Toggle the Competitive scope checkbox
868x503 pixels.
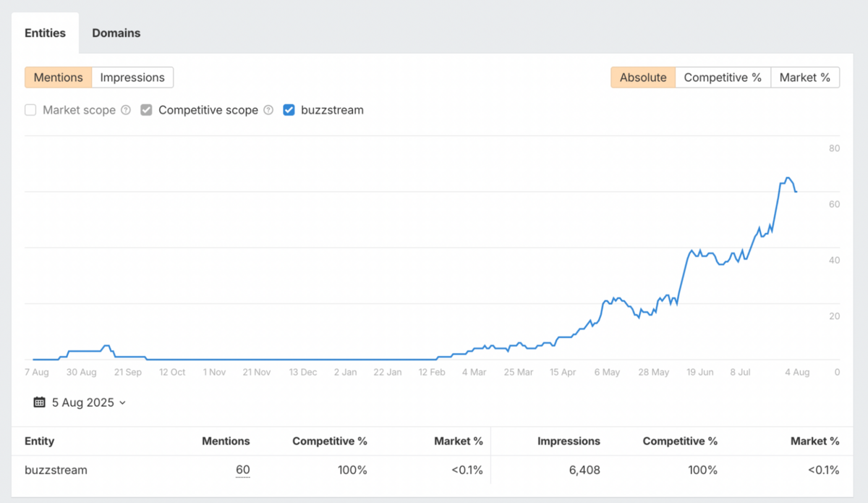tap(147, 111)
